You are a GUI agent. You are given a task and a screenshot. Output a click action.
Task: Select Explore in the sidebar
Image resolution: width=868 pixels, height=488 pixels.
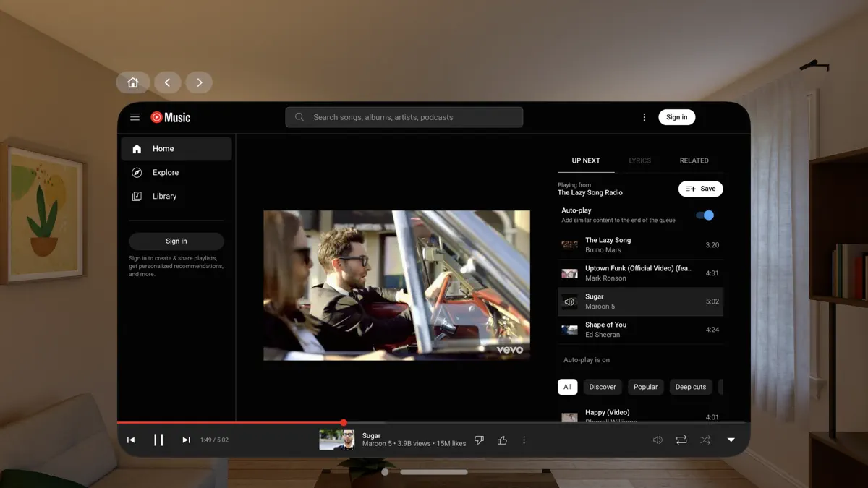point(165,172)
